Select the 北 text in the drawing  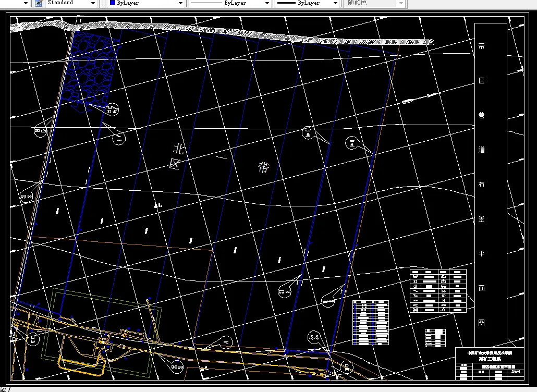click(x=179, y=149)
